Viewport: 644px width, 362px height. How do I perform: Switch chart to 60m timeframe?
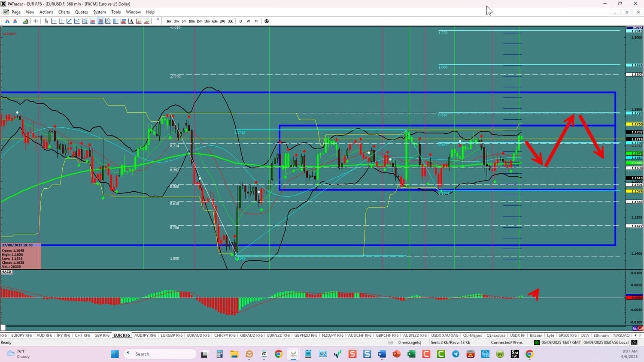[215, 21]
